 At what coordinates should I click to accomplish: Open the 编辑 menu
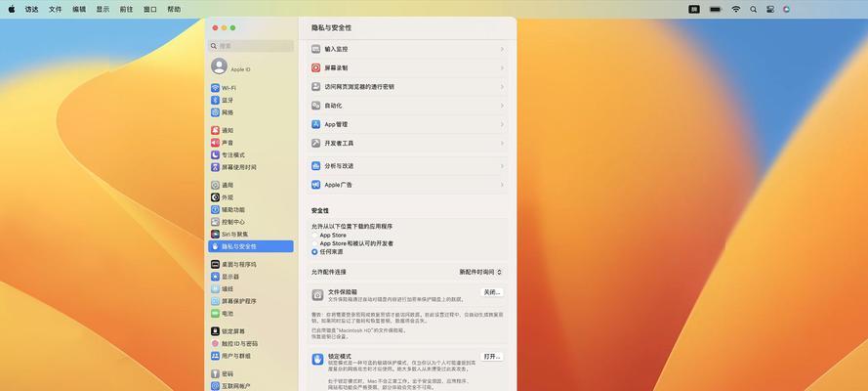(x=79, y=10)
